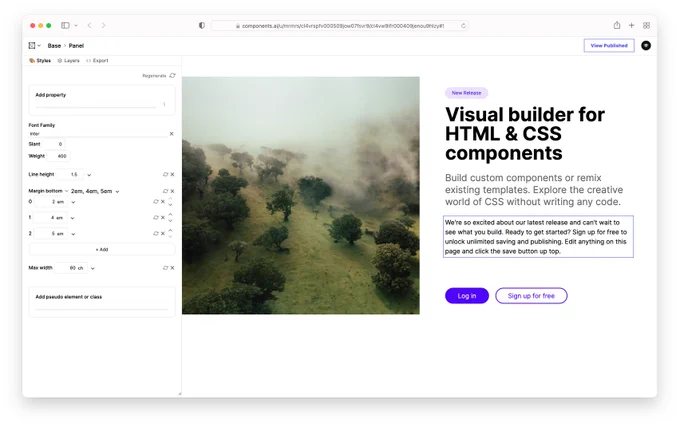680x427 pixels.
Task: Open the 2em, 4em, 5em values dropdown
Action: click(x=117, y=191)
